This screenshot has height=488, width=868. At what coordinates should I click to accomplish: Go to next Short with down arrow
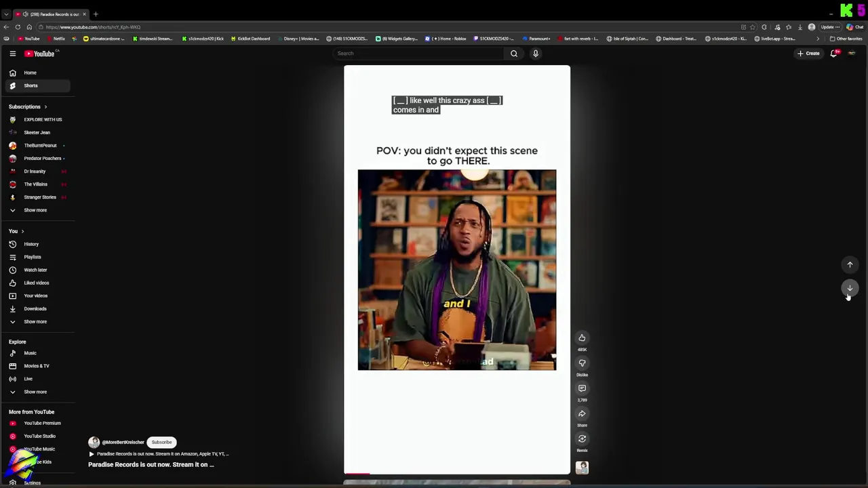click(850, 288)
